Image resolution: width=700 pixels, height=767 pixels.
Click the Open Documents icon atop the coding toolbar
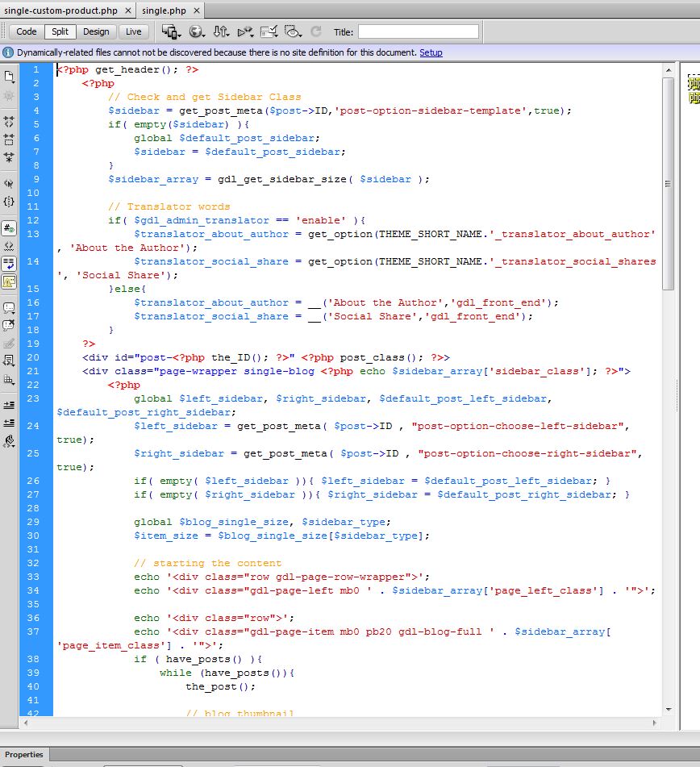coord(10,75)
